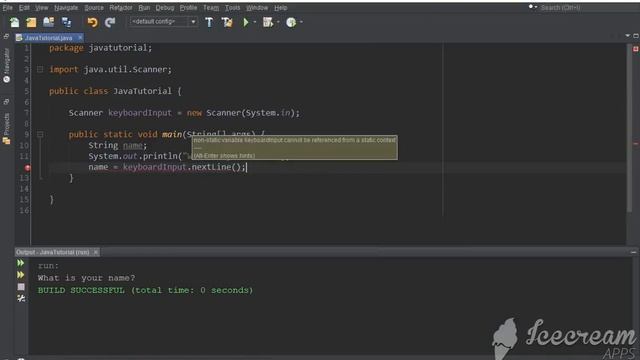Close the JavaTutorial.java tab

(80, 38)
